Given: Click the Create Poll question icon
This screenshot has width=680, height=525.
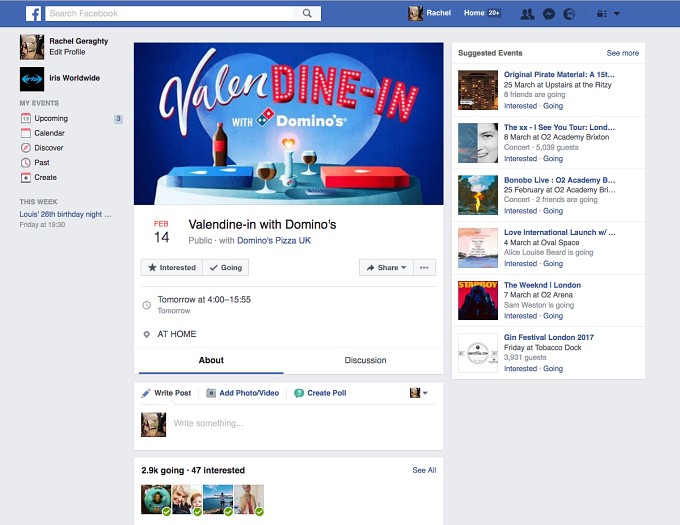Looking at the screenshot, I should pos(299,393).
